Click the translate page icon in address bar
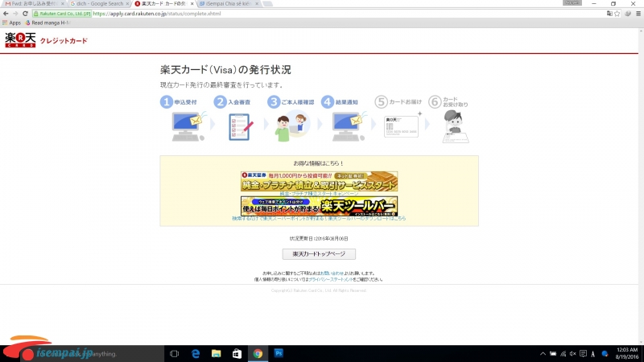The height and width of the screenshot is (362, 644). (x=609, y=14)
